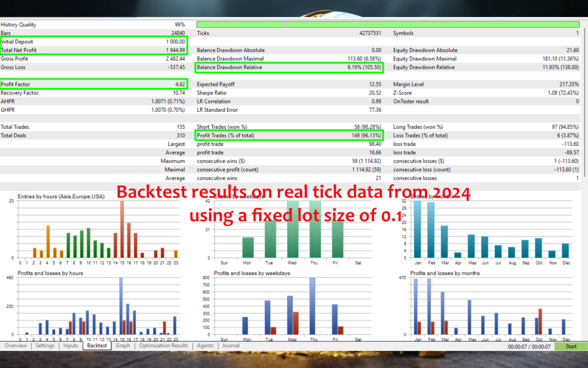Switch to the Agents tab
This screenshot has width=588, height=368.
click(x=205, y=346)
